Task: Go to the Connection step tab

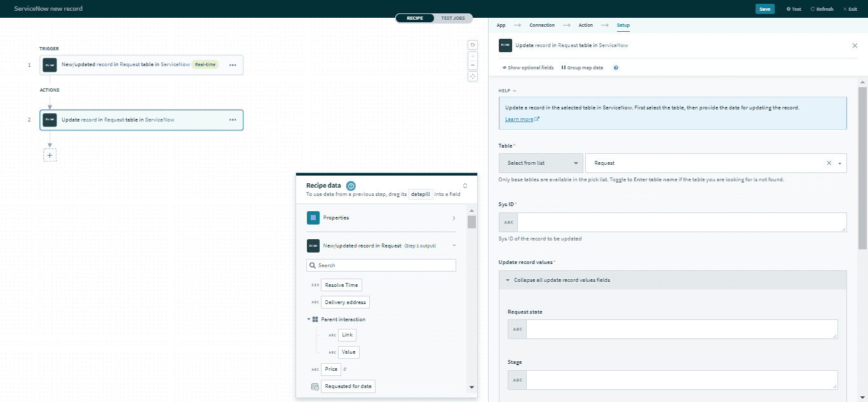Action: [542, 25]
